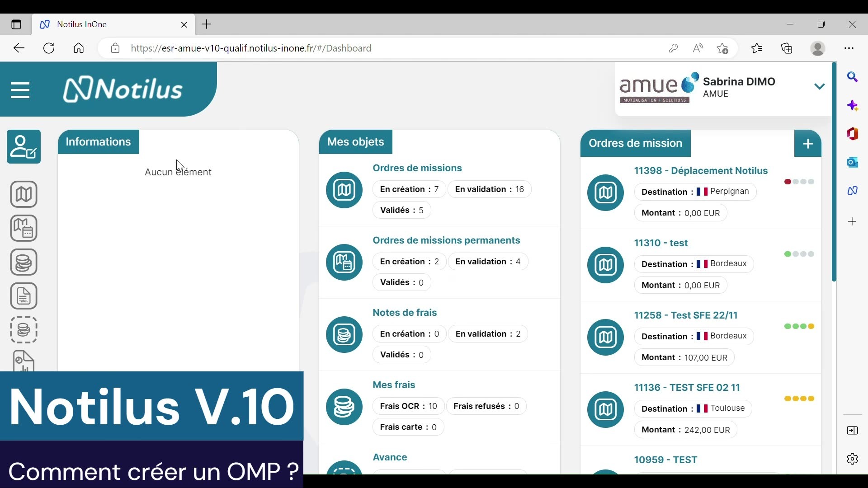Open browser Favorites list
The height and width of the screenshot is (488, 868).
tap(757, 48)
